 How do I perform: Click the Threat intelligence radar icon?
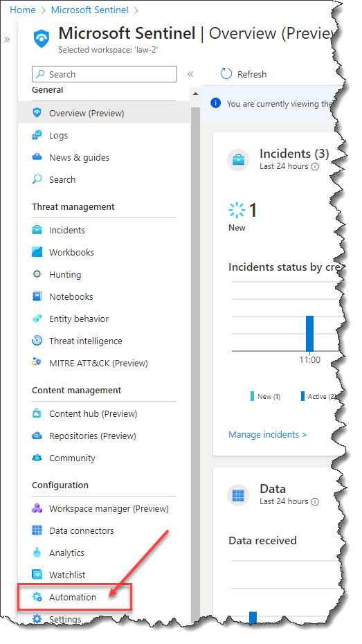tap(37, 341)
